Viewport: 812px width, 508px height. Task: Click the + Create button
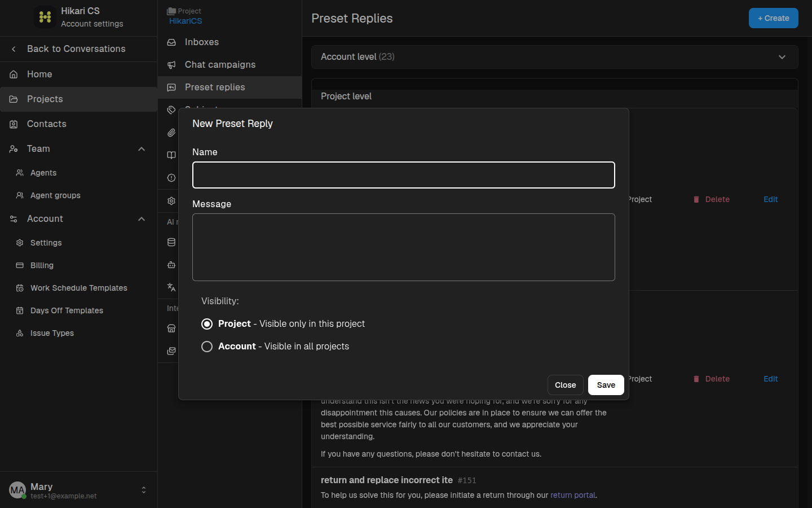click(x=774, y=18)
